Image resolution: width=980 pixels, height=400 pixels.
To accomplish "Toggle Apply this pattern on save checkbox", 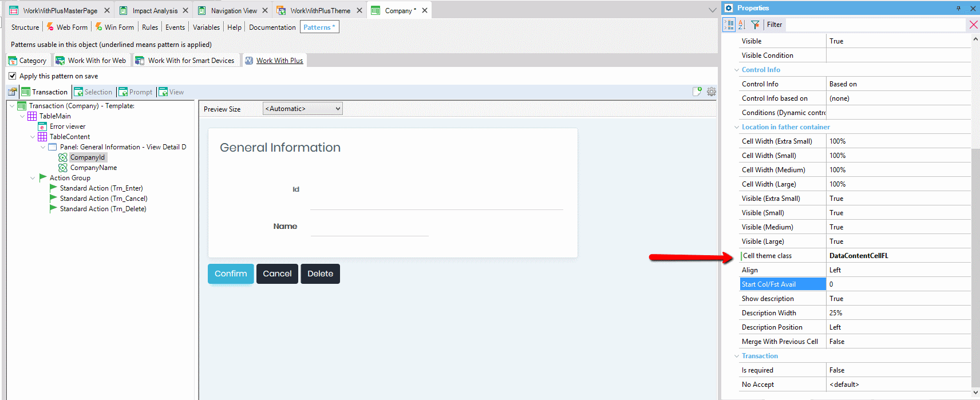I will 13,76.
